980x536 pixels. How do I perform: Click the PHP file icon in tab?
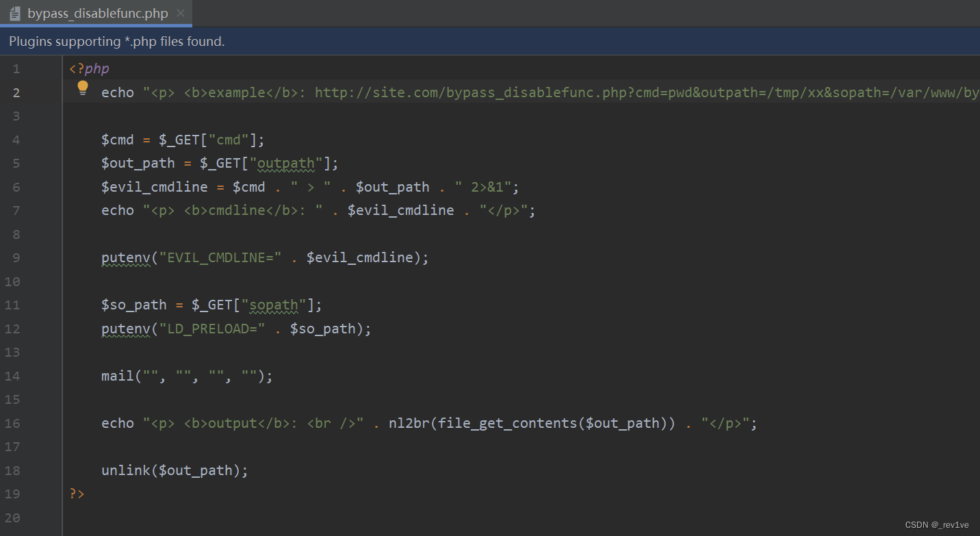pyautogui.click(x=14, y=13)
